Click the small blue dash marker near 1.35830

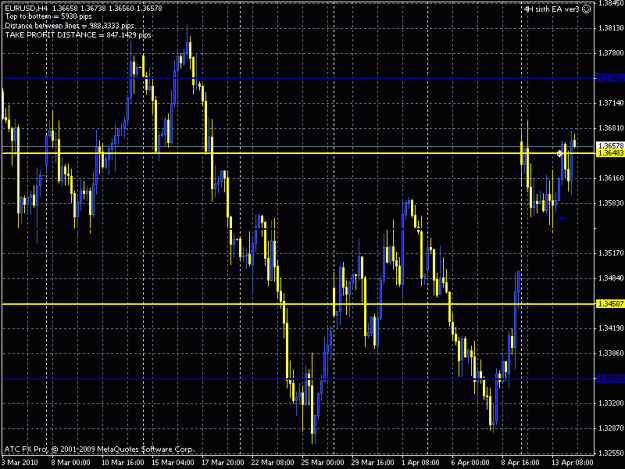point(562,218)
